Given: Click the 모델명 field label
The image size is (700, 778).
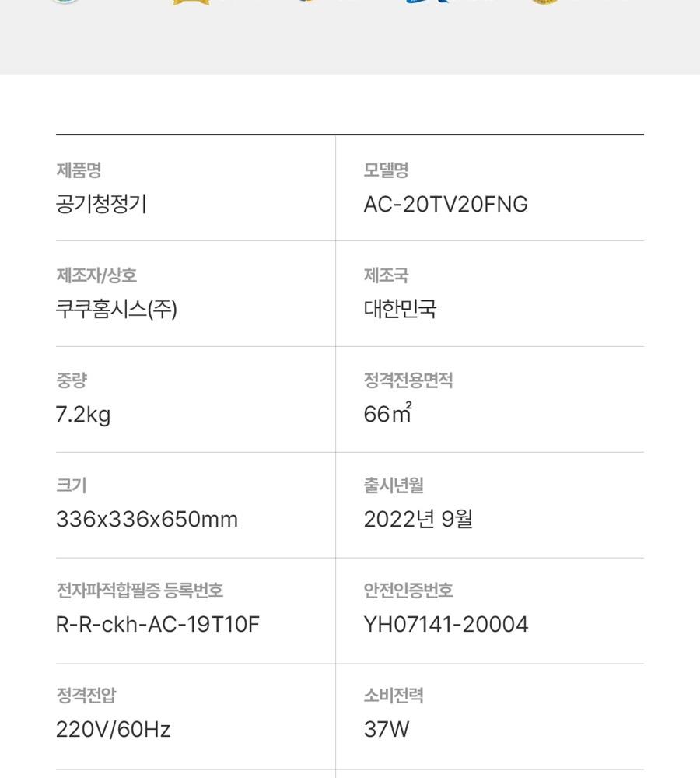Looking at the screenshot, I should (386, 170).
